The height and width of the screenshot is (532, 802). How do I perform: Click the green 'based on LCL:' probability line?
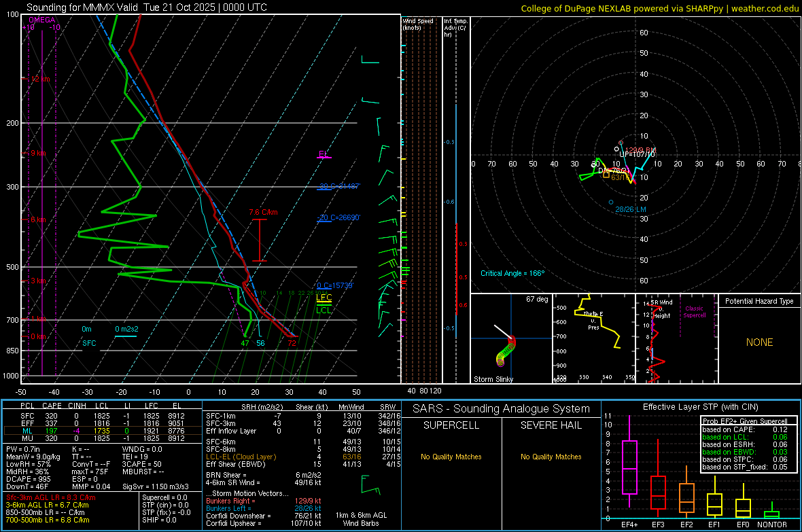745,437
